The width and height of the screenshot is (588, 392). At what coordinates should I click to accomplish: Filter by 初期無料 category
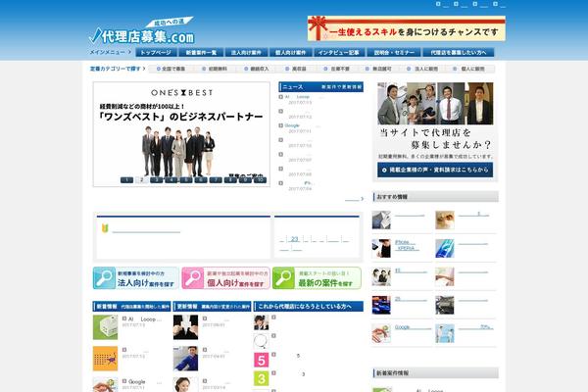pyautogui.click(x=215, y=69)
